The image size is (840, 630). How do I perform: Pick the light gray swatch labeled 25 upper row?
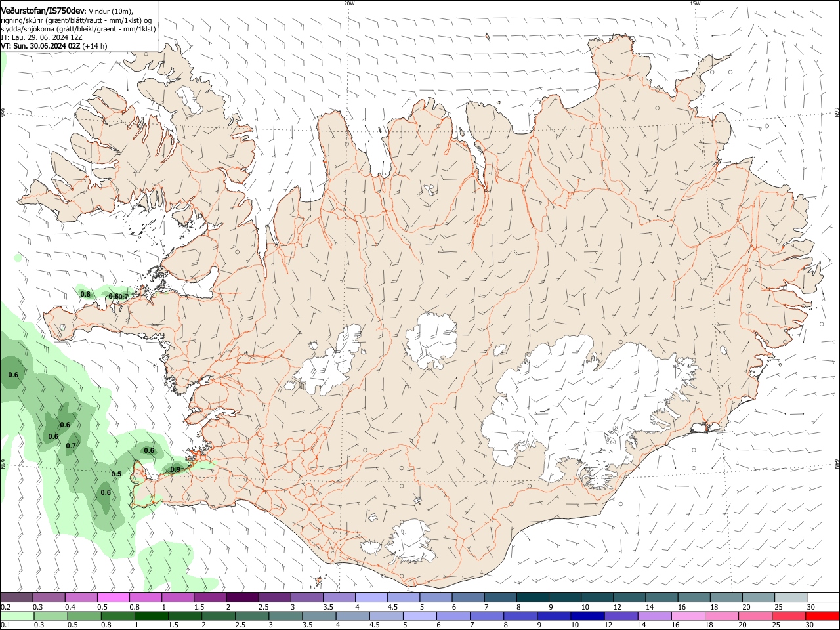791,597
